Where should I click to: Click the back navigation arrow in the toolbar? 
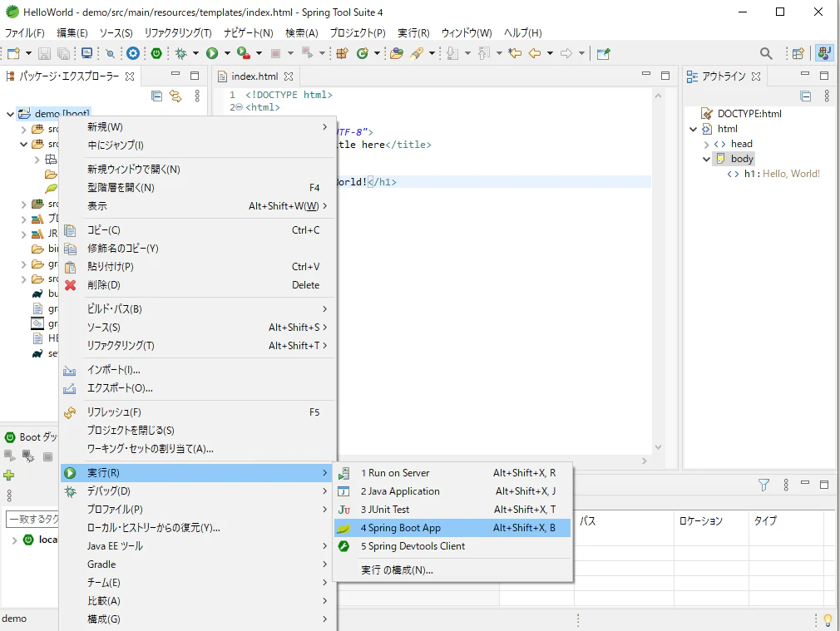535,53
